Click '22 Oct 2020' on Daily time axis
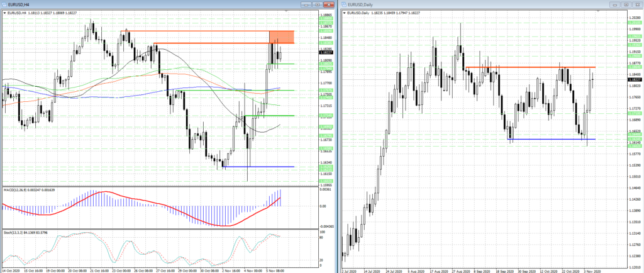 (570, 271)
